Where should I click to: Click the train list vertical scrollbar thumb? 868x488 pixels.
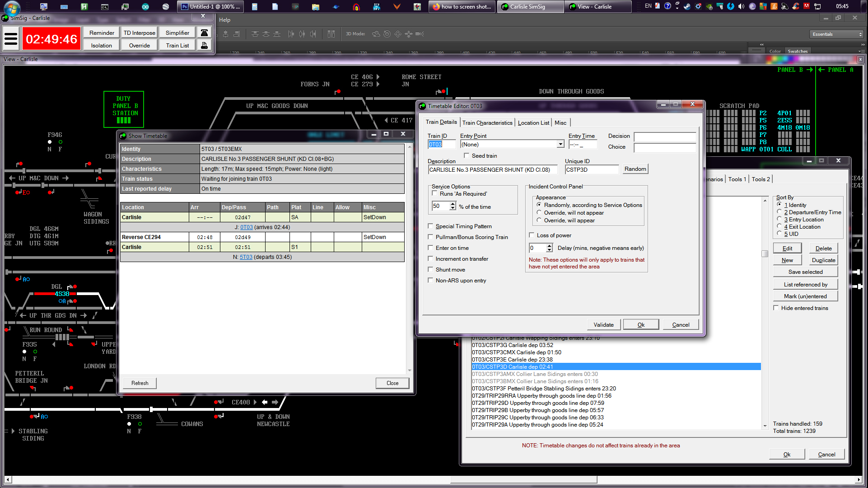765,253
